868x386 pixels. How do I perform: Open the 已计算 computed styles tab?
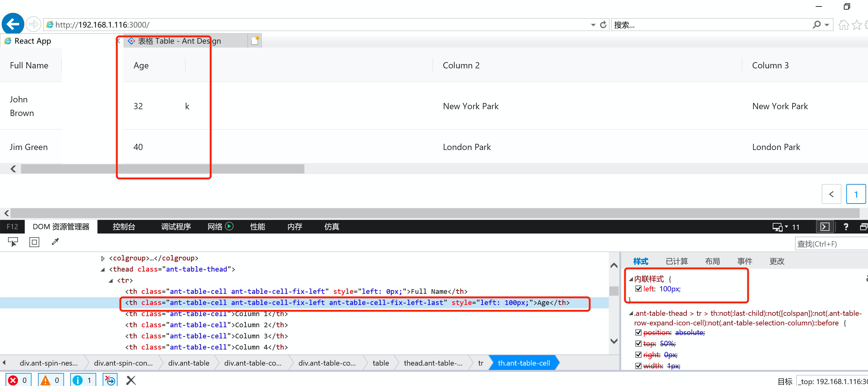point(677,261)
